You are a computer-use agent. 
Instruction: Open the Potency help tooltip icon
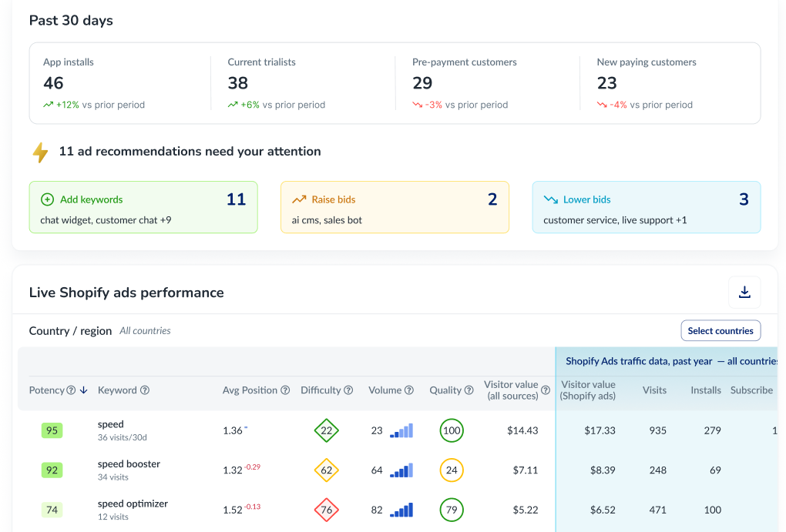71,390
